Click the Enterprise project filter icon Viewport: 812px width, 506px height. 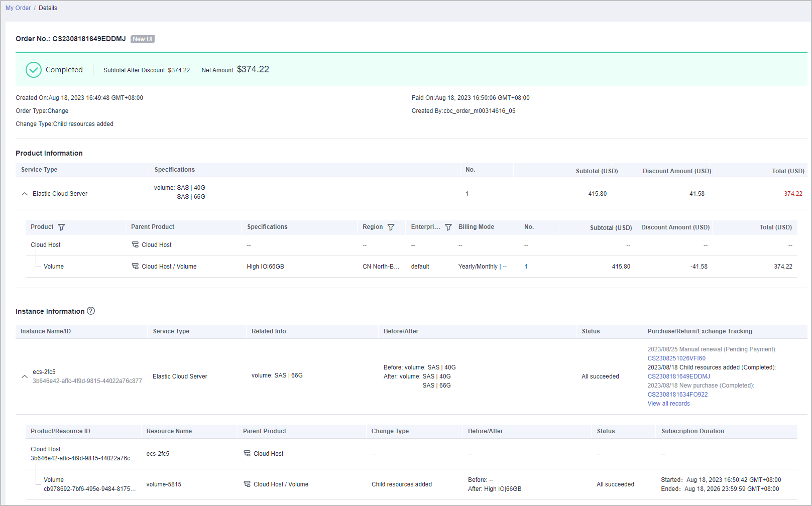click(x=448, y=227)
